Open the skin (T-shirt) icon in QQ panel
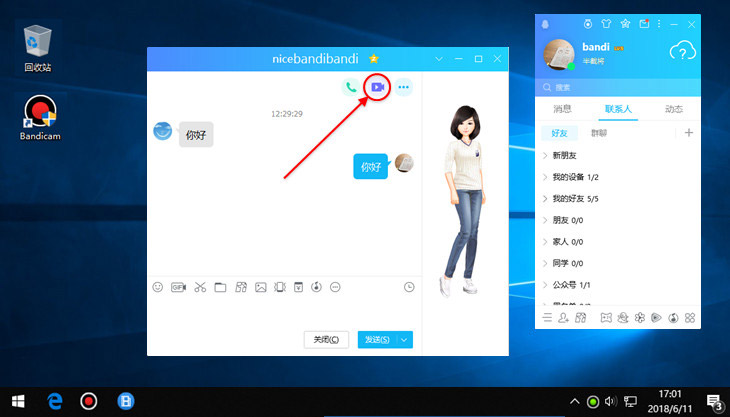The image size is (730, 417). (604, 23)
